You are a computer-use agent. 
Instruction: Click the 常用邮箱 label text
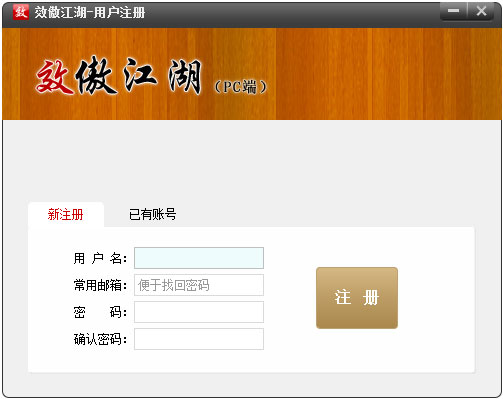100,285
